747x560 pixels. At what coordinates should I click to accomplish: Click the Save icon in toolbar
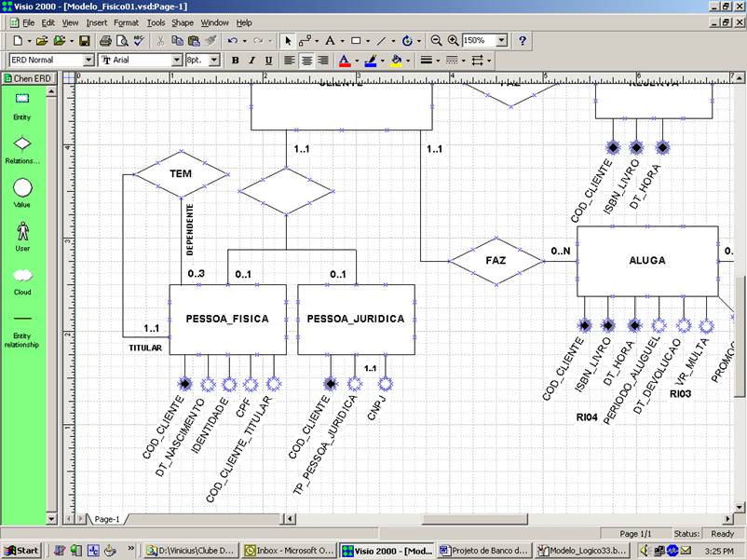click(x=85, y=41)
